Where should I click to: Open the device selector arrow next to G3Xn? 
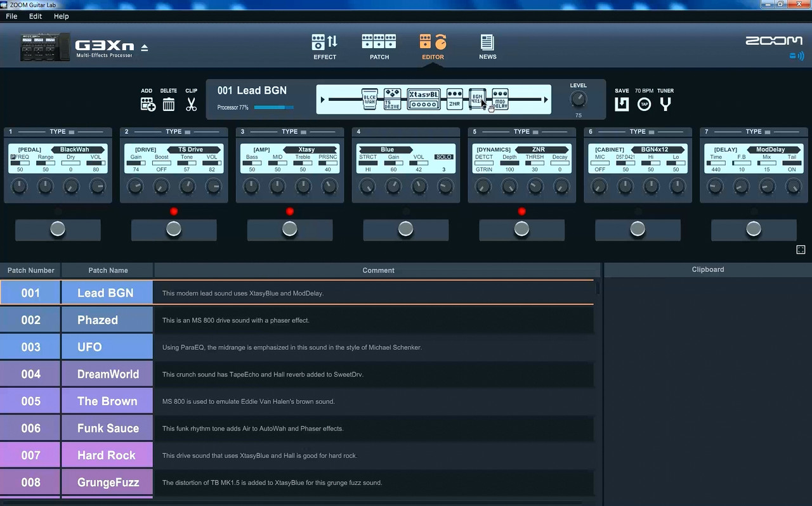pyautogui.click(x=145, y=48)
